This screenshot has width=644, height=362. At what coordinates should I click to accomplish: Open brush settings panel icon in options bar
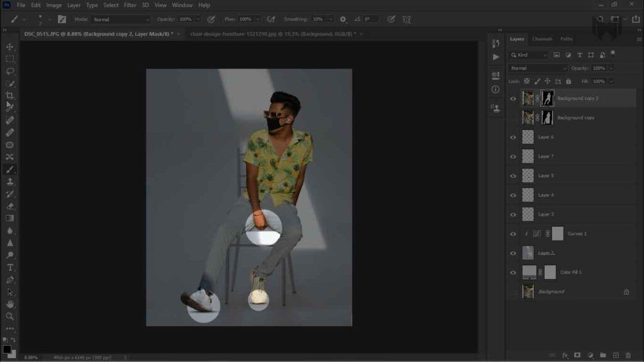click(x=62, y=19)
